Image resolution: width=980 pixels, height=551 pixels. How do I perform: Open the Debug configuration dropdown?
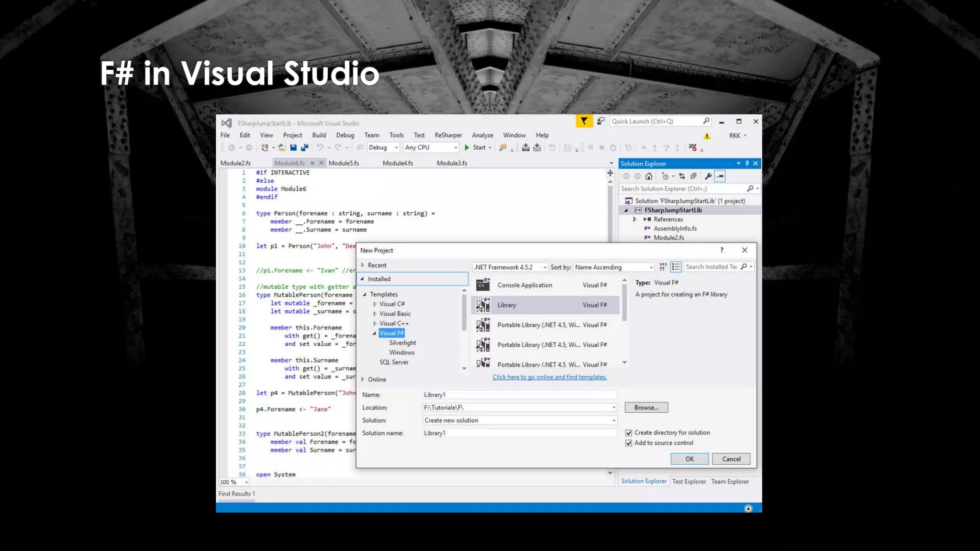(383, 148)
